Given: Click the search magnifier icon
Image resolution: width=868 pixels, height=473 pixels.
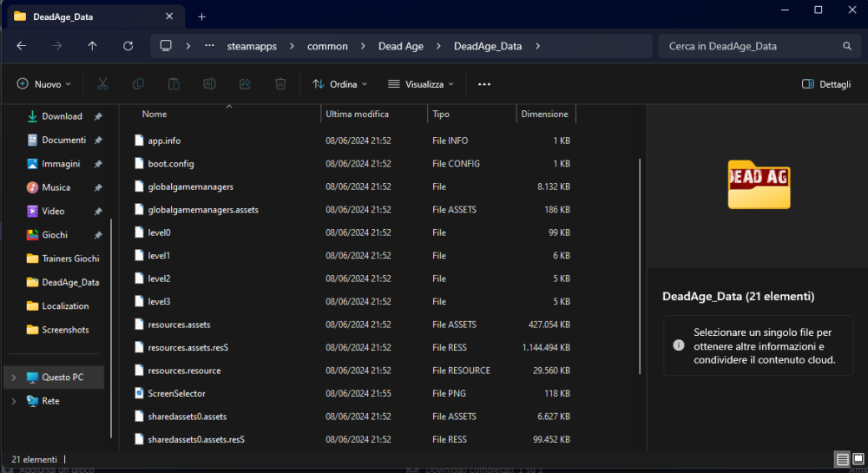Looking at the screenshot, I should [847, 46].
